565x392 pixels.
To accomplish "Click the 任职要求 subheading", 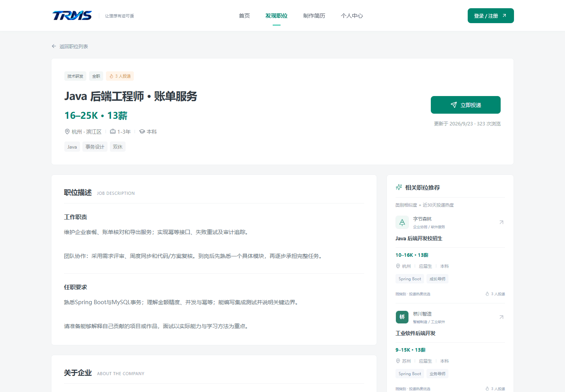I will (75, 287).
